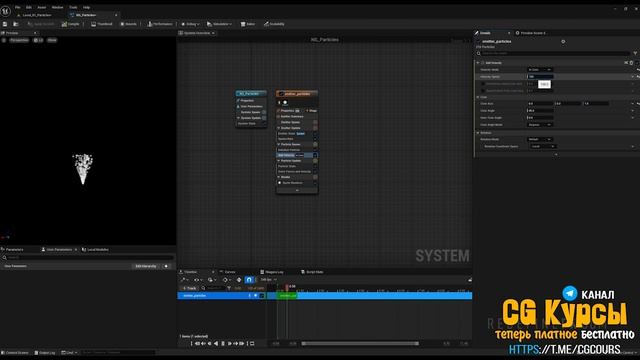Open the Edit menu
Screen dimensions: 640x360
pos(29,7)
